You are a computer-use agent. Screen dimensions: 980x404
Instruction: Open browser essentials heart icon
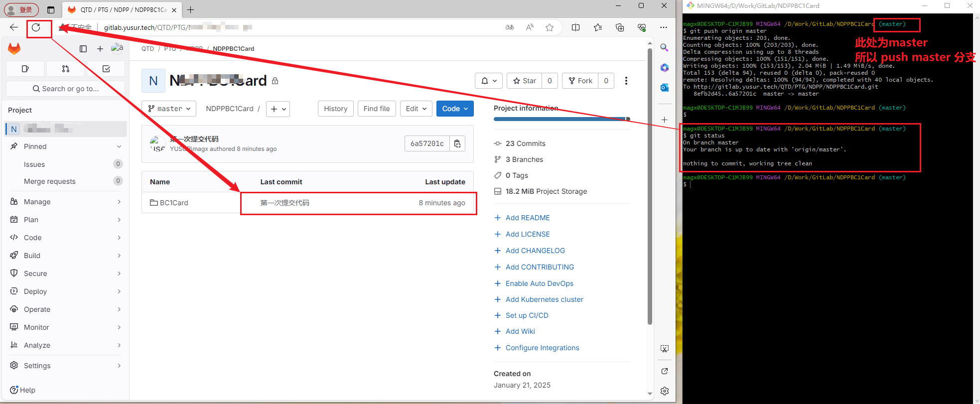pyautogui.click(x=642, y=27)
